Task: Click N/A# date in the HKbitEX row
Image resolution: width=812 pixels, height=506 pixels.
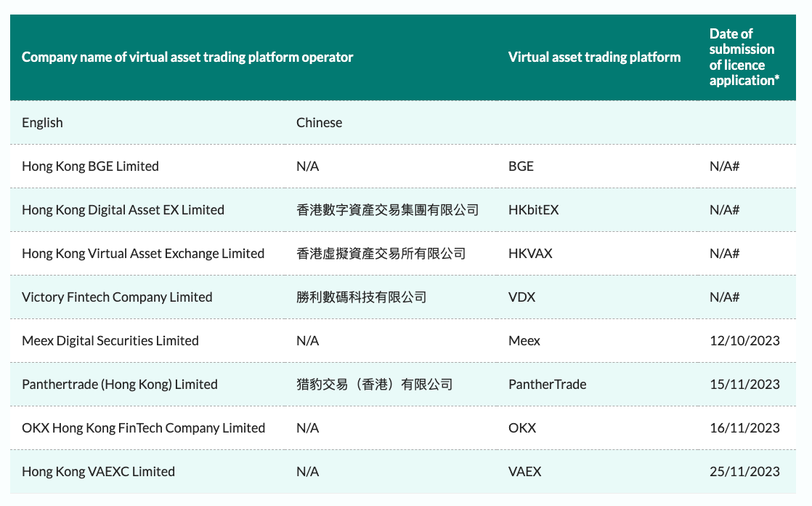Action: tap(725, 210)
